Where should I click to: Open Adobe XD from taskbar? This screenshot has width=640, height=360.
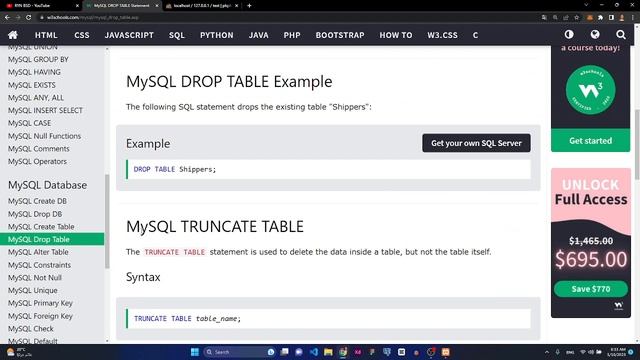click(358, 352)
